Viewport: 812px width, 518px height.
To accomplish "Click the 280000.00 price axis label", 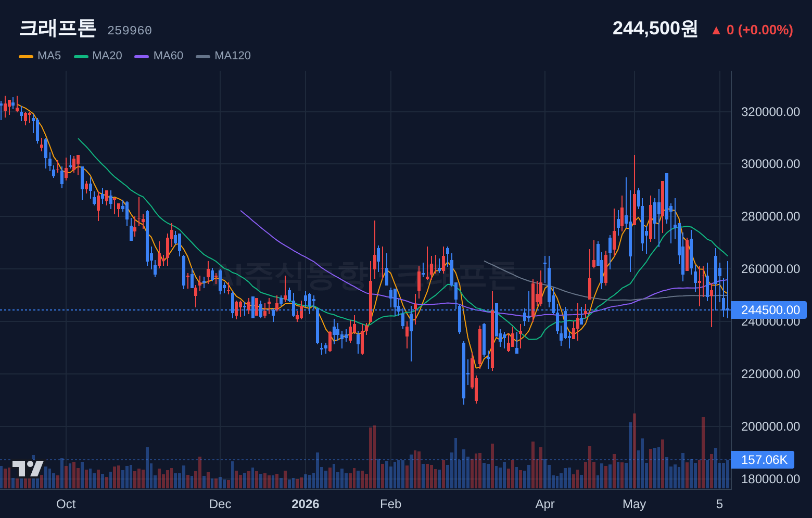I will point(770,216).
